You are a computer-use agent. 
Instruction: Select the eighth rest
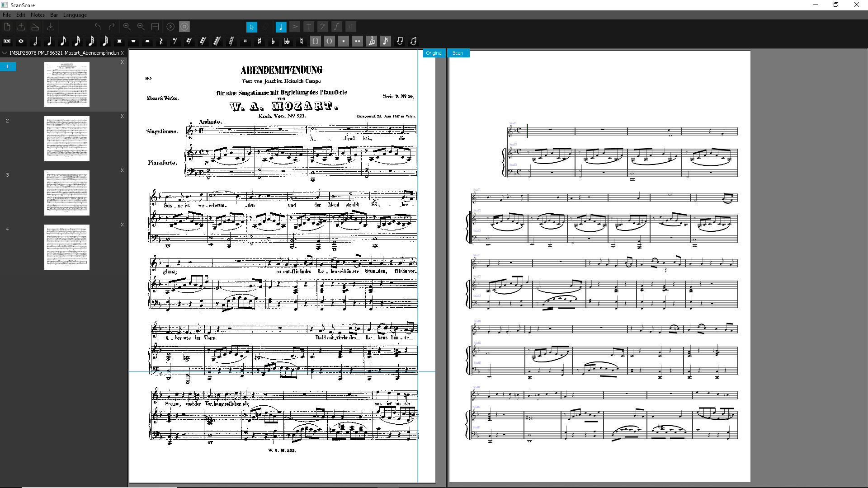click(175, 41)
